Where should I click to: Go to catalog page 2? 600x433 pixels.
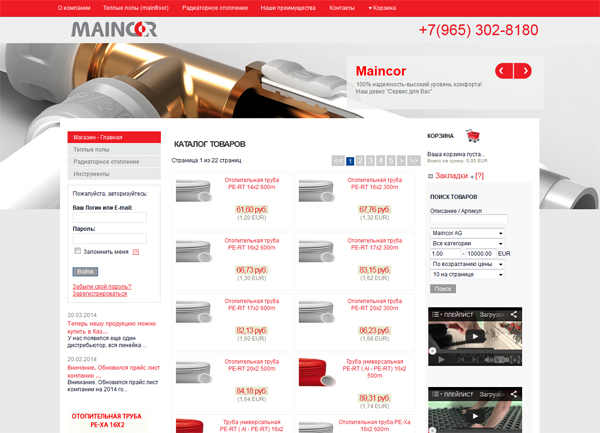tap(360, 161)
